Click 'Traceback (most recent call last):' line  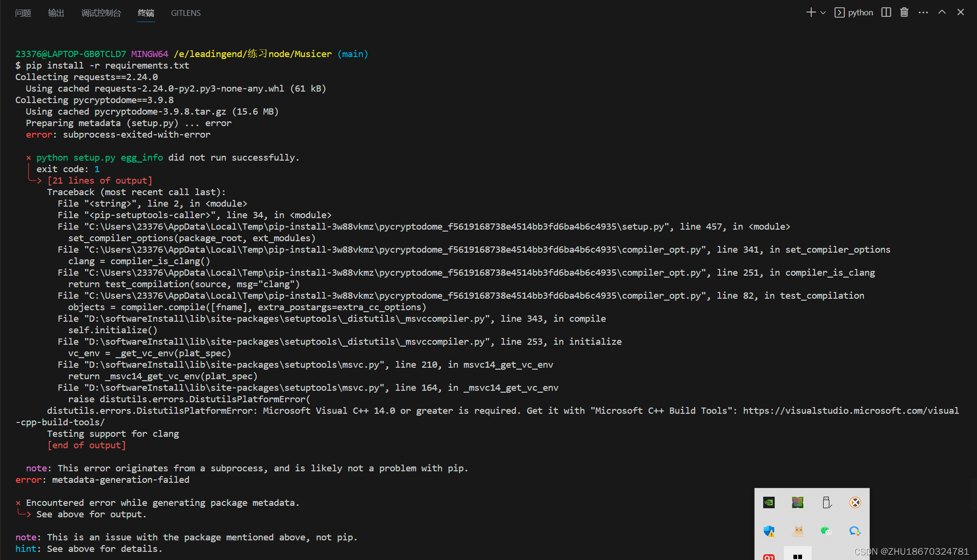136,192
